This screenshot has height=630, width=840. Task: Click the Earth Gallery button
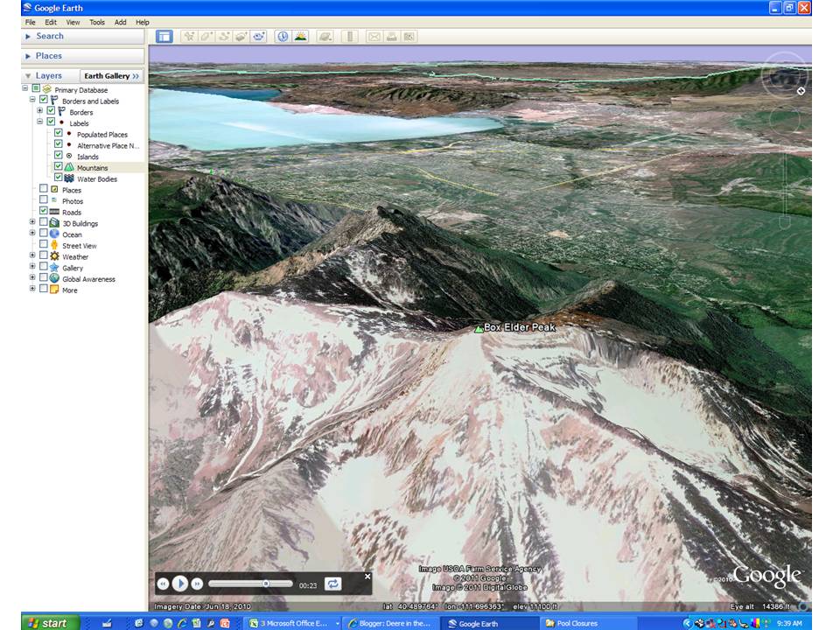[x=111, y=75]
